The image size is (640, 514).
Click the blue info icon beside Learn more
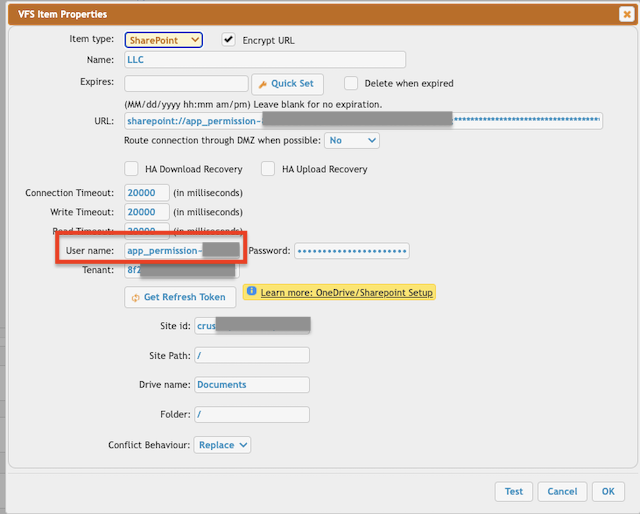pos(251,291)
